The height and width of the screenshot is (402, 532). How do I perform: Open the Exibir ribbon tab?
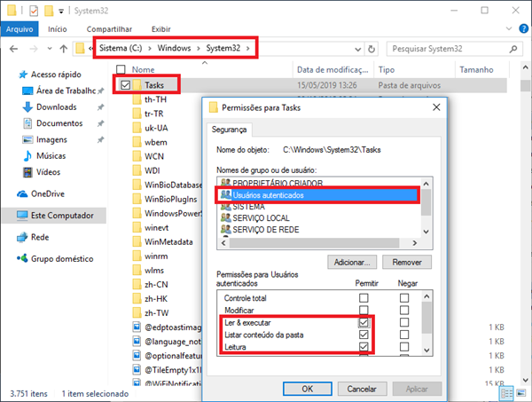click(x=161, y=29)
